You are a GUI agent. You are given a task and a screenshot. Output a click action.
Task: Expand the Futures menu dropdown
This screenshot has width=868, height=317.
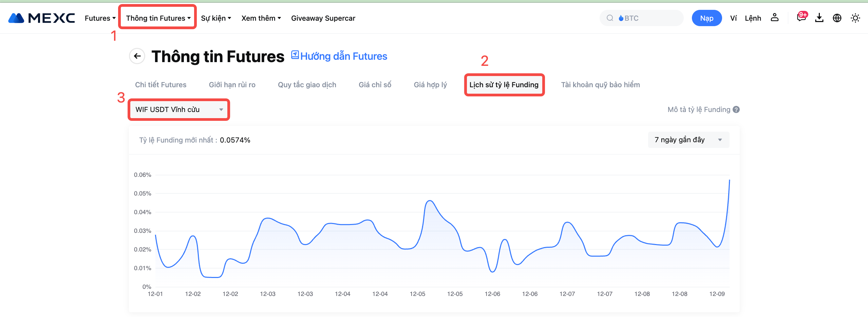100,18
